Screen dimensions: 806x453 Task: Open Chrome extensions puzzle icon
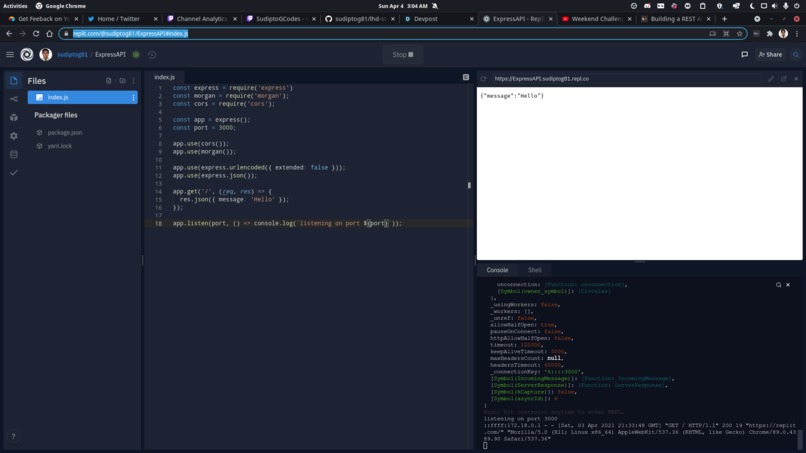click(770, 33)
